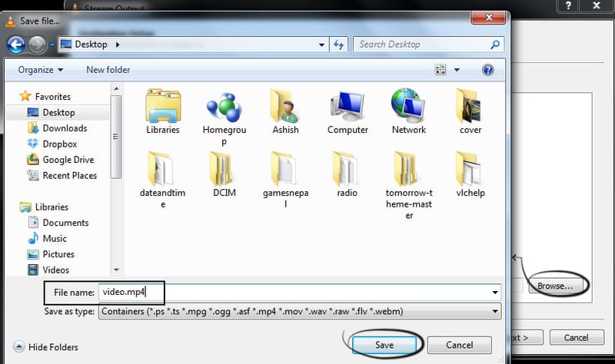Click the File name input field
This screenshot has height=364, width=615.
click(x=300, y=293)
